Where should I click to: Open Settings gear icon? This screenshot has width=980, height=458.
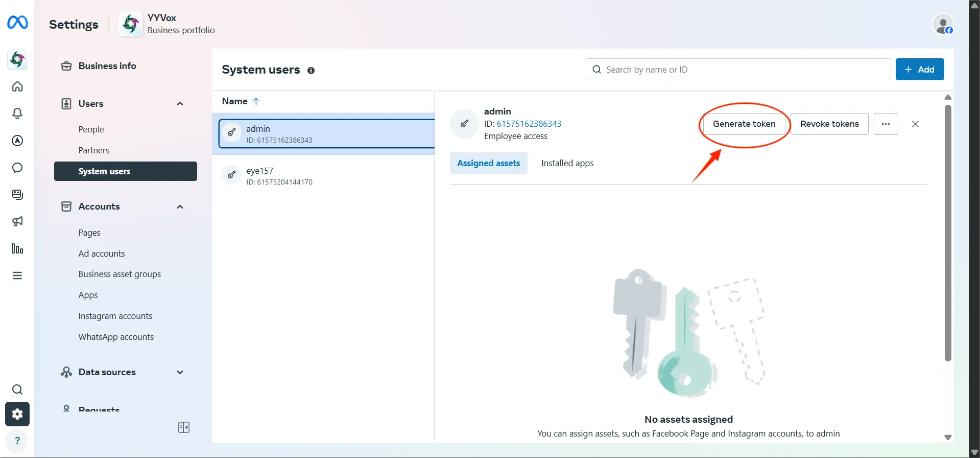tap(17, 414)
